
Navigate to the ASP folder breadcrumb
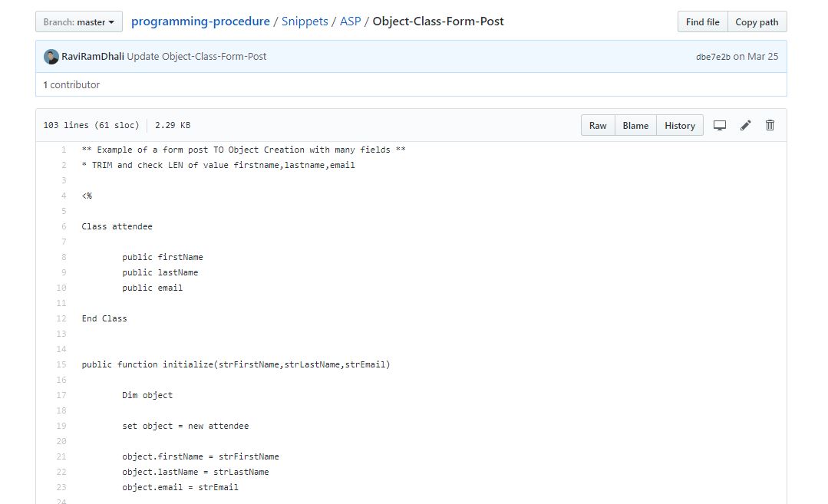click(x=350, y=21)
